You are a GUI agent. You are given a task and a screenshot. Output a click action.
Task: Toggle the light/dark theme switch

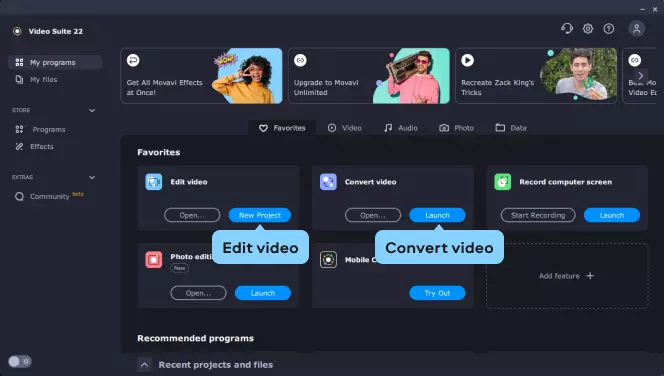pyautogui.click(x=19, y=362)
